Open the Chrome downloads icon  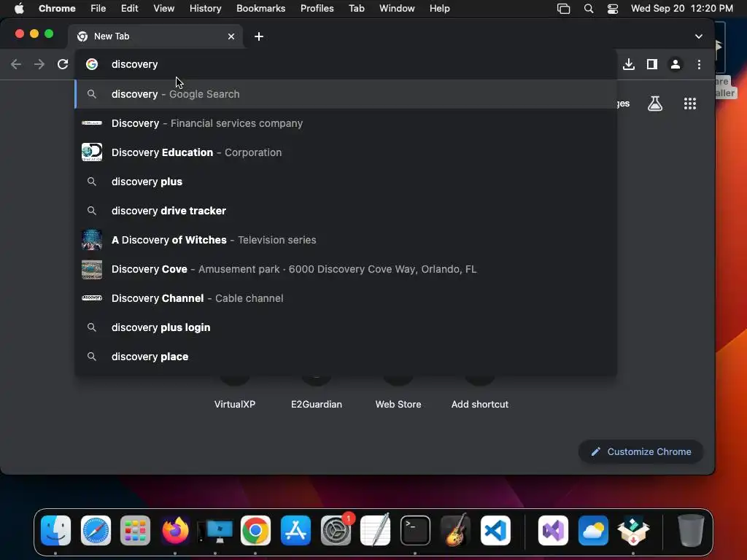(629, 64)
